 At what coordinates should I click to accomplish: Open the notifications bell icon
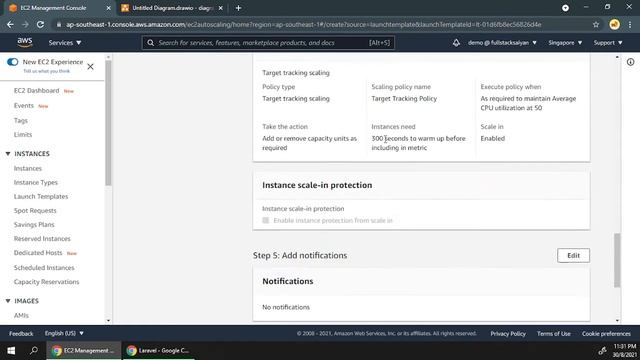click(x=456, y=42)
